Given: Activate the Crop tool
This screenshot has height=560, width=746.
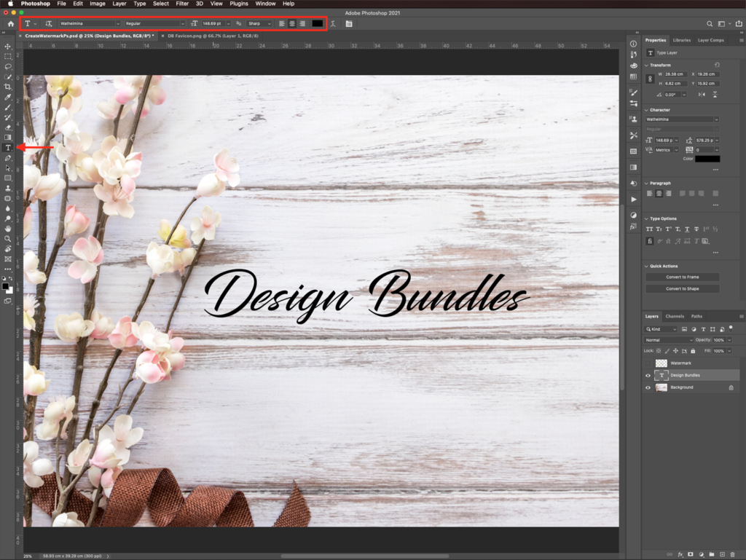Looking at the screenshot, I should [x=7, y=86].
